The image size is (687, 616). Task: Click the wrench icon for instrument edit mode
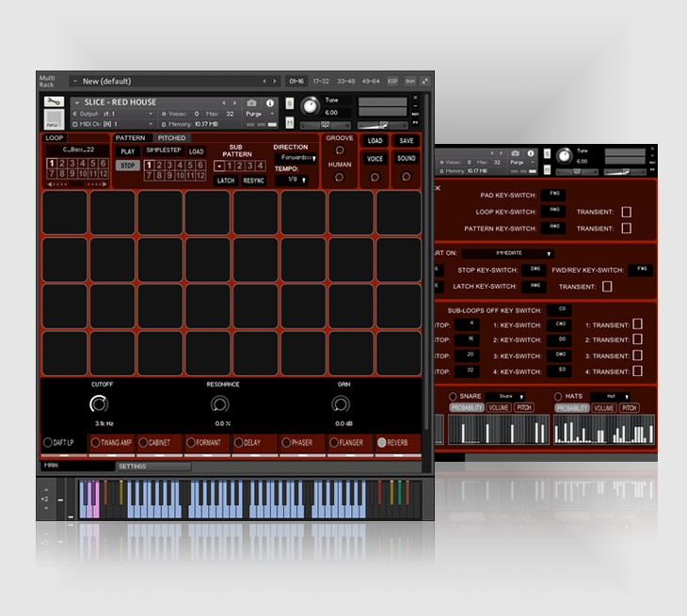click(53, 103)
